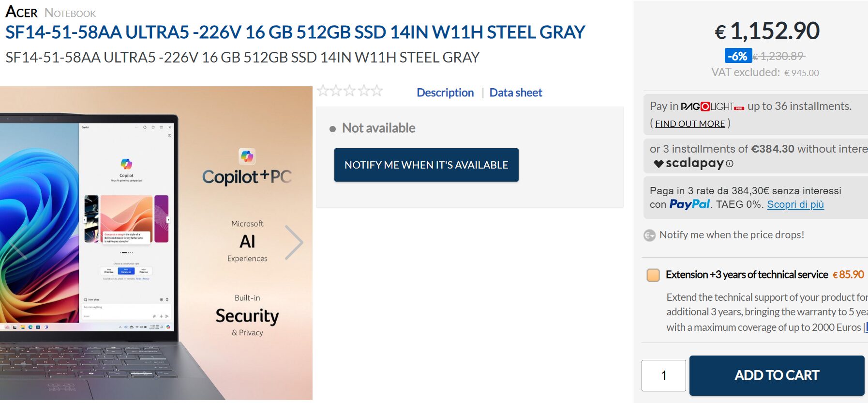The height and width of the screenshot is (403, 868).
Task: Click the -6% discount badge
Action: coord(738,56)
